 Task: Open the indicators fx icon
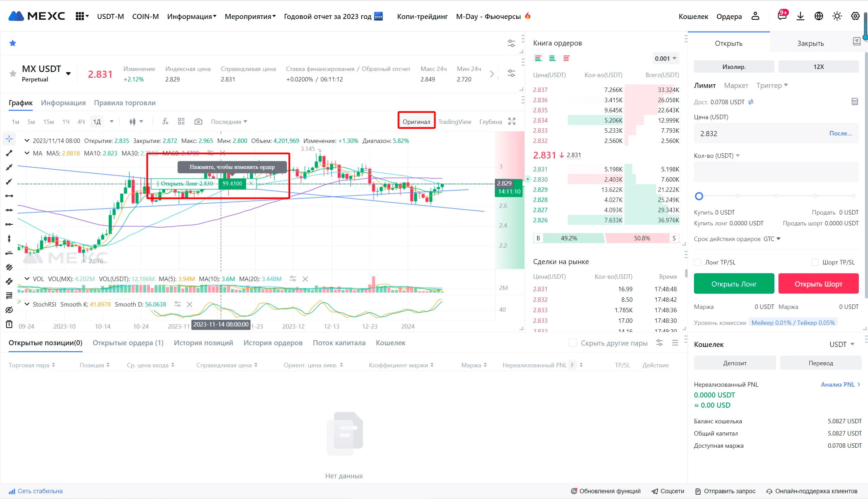(x=166, y=122)
